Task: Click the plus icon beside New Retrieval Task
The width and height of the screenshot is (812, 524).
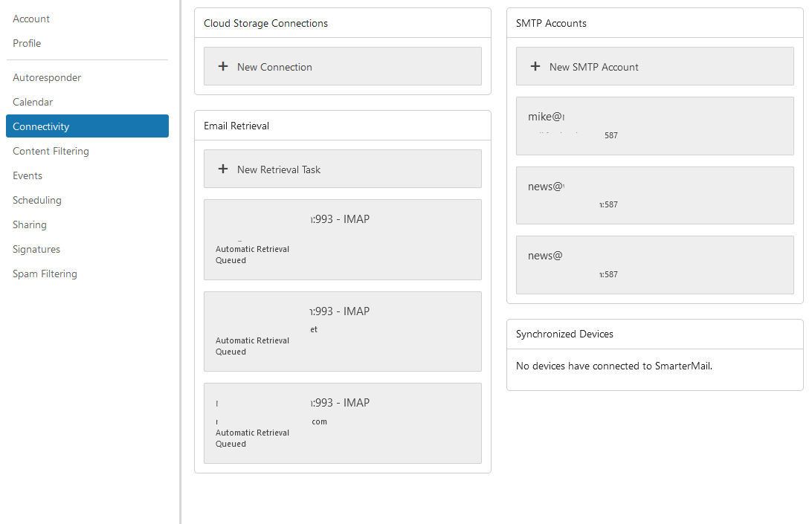Action: point(223,169)
